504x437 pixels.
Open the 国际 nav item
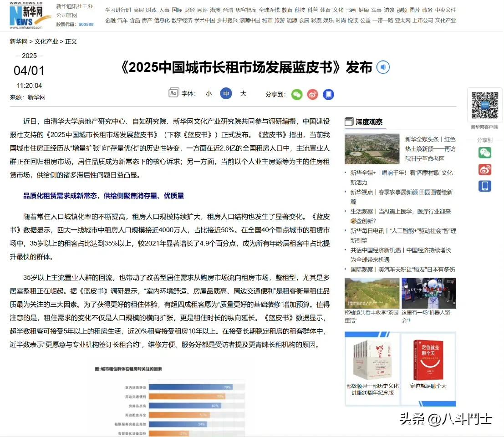tap(177, 10)
